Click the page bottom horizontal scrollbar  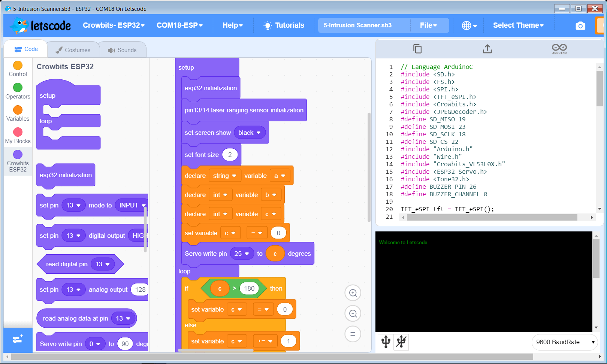(x=272, y=357)
